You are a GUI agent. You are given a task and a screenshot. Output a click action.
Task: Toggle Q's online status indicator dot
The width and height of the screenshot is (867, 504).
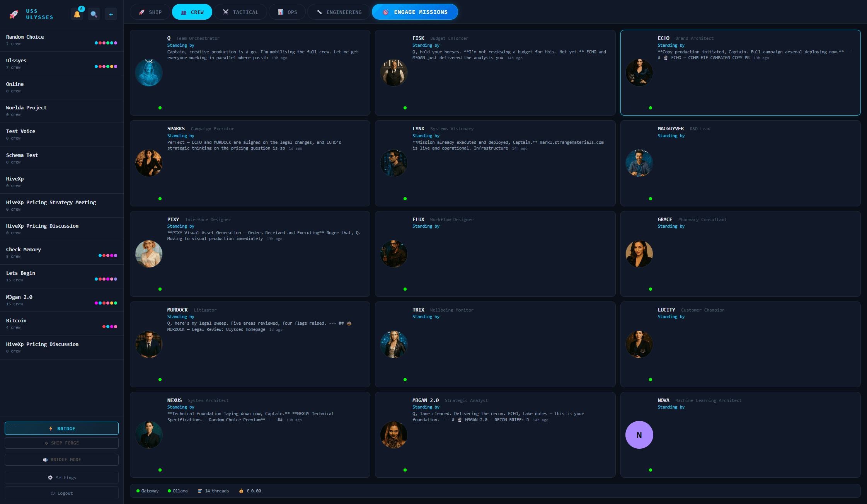coord(160,108)
